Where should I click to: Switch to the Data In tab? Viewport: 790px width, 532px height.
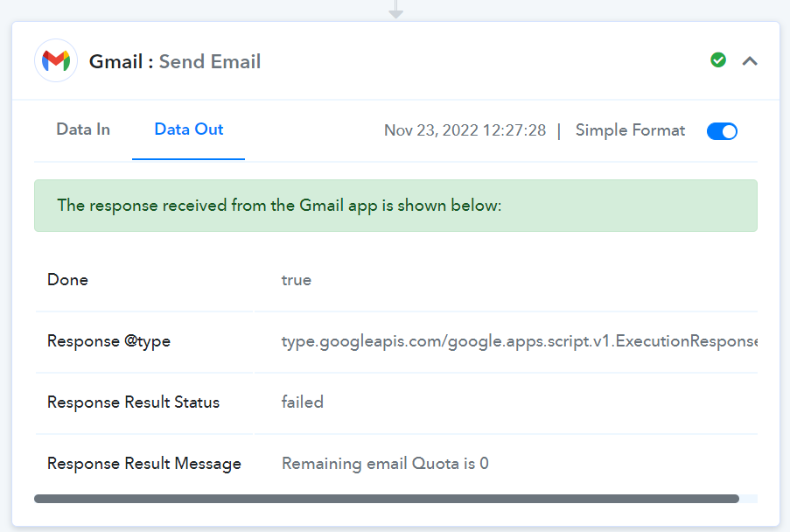click(x=83, y=129)
